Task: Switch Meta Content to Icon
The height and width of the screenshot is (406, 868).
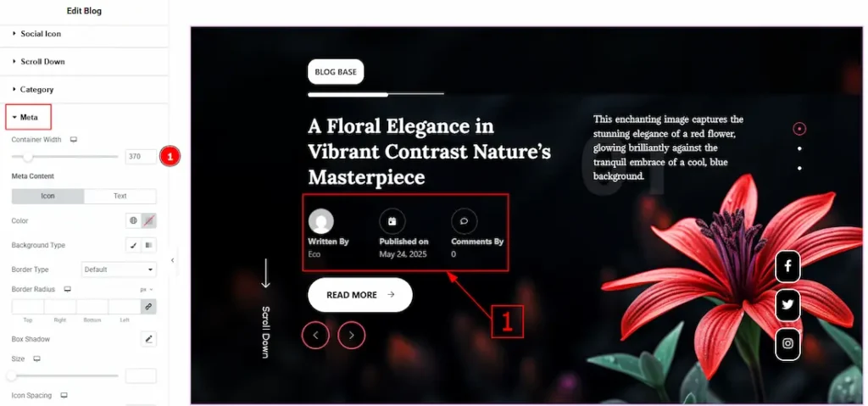Action: 48,196
